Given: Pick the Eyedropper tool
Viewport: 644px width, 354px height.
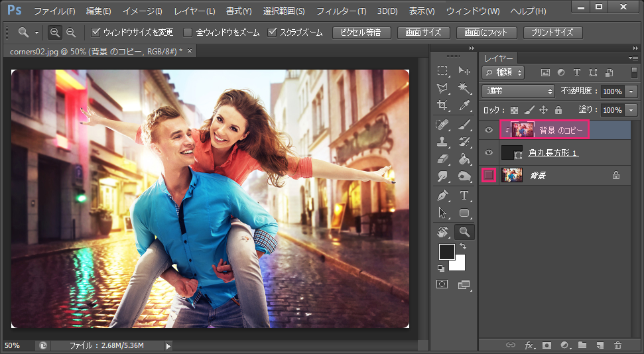Looking at the screenshot, I should [x=464, y=105].
